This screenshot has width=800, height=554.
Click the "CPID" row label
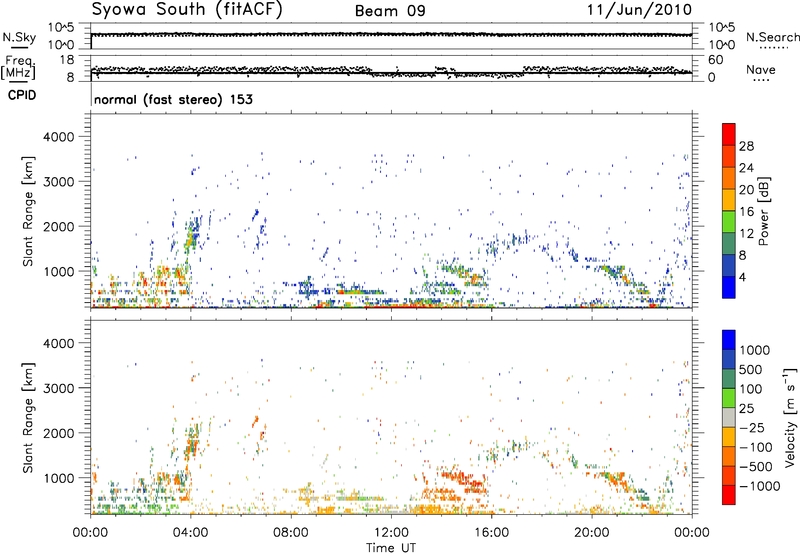22,95
